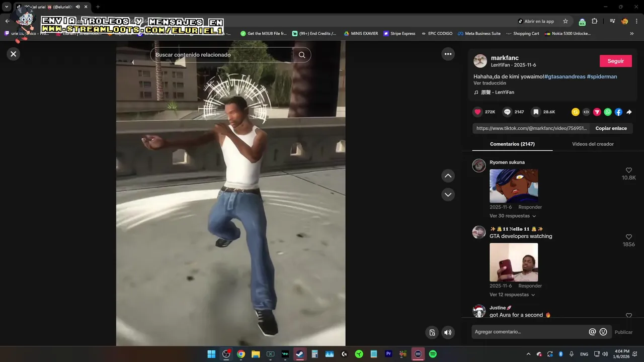Mention a user with the @ icon

coord(592,332)
